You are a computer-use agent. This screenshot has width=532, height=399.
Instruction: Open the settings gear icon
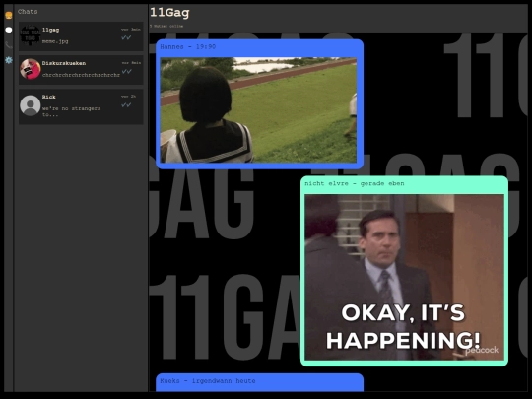[x=9, y=60]
